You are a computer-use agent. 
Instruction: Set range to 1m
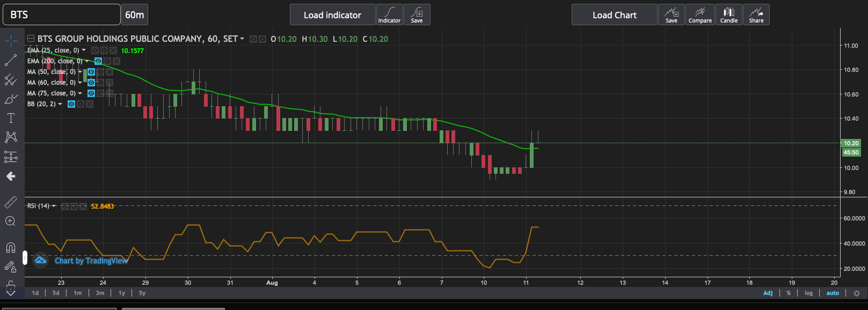pyautogui.click(x=78, y=293)
